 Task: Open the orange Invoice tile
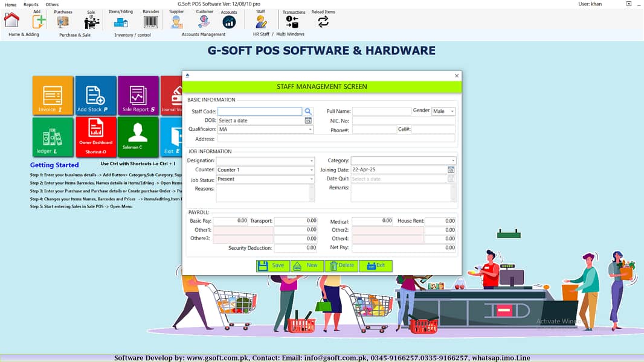pos(53,95)
